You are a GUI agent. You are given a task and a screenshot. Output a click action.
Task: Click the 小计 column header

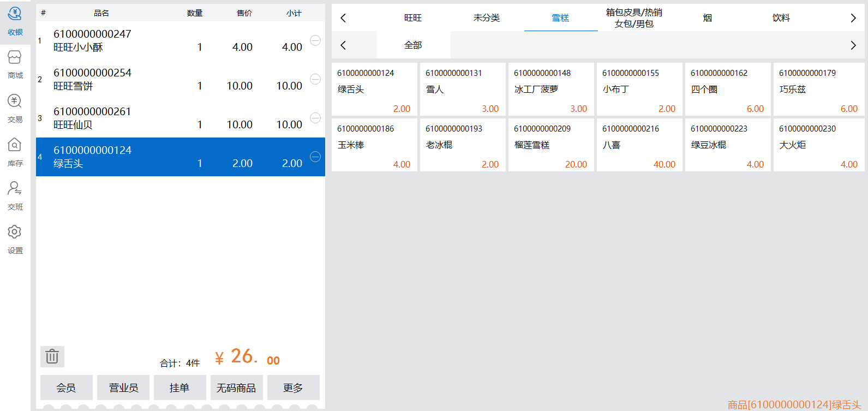point(294,13)
